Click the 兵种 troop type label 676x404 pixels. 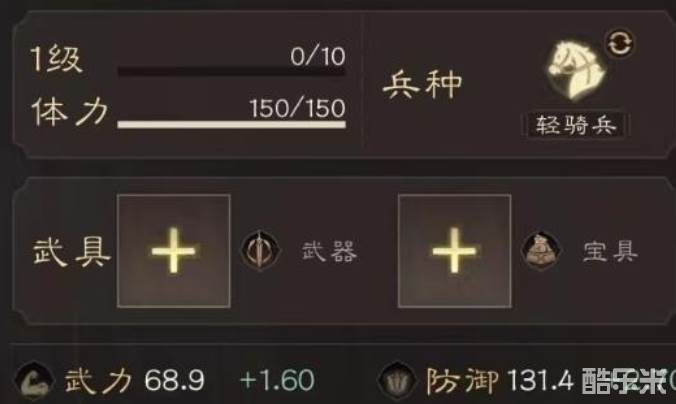coord(422,85)
